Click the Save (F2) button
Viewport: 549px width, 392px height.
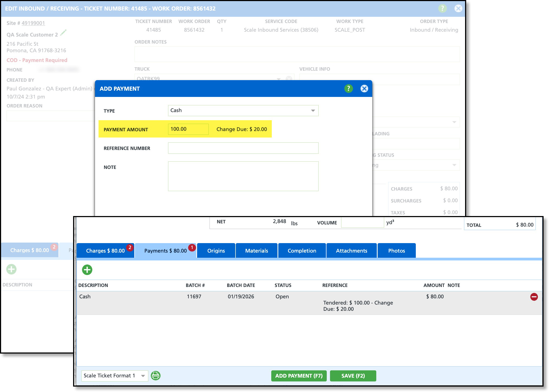353,376
